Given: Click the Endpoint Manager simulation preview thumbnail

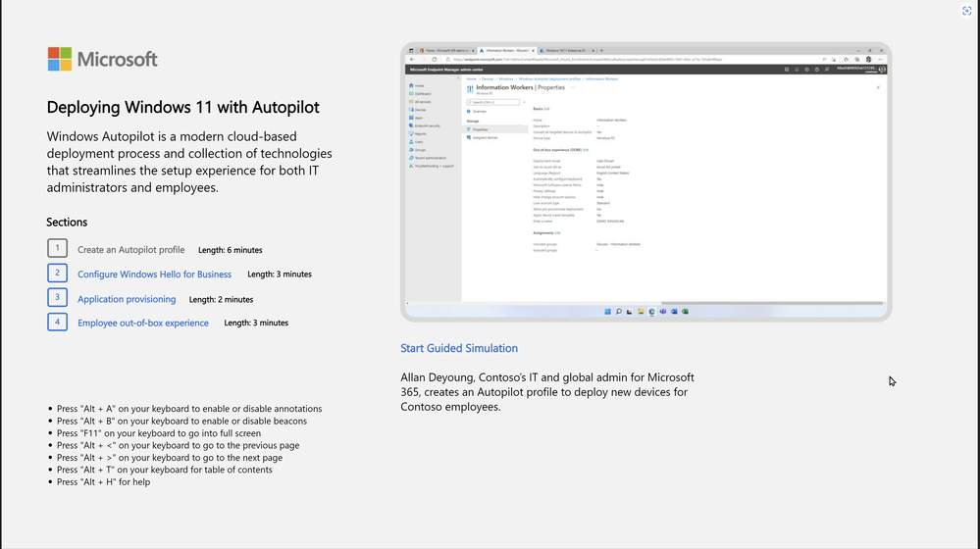Looking at the screenshot, I should pos(646,181).
